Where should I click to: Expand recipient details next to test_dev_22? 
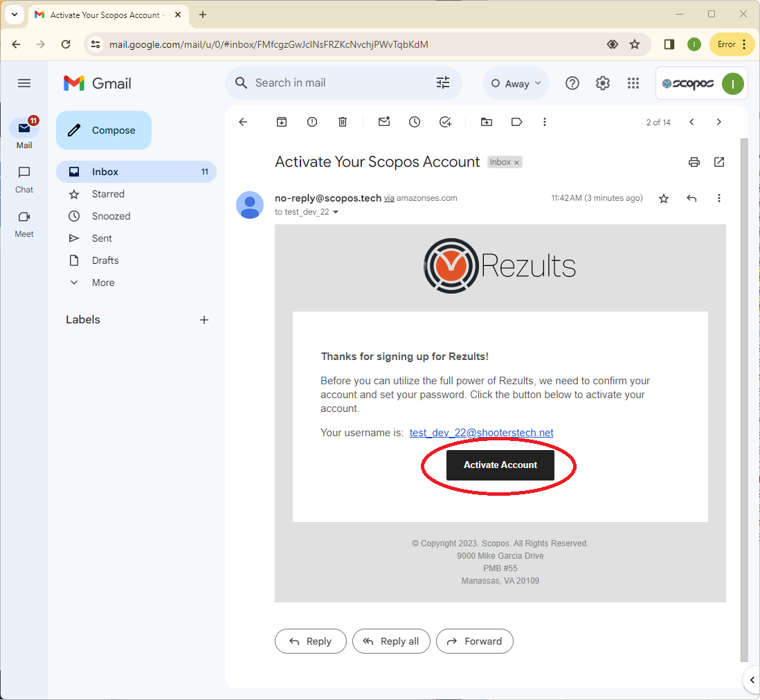coord(336,213)
